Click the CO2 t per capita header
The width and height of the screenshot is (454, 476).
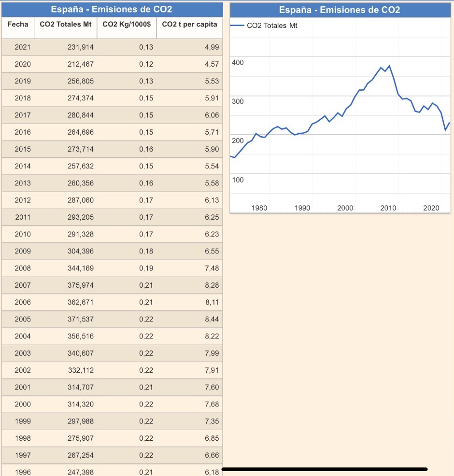click(189, 24)
